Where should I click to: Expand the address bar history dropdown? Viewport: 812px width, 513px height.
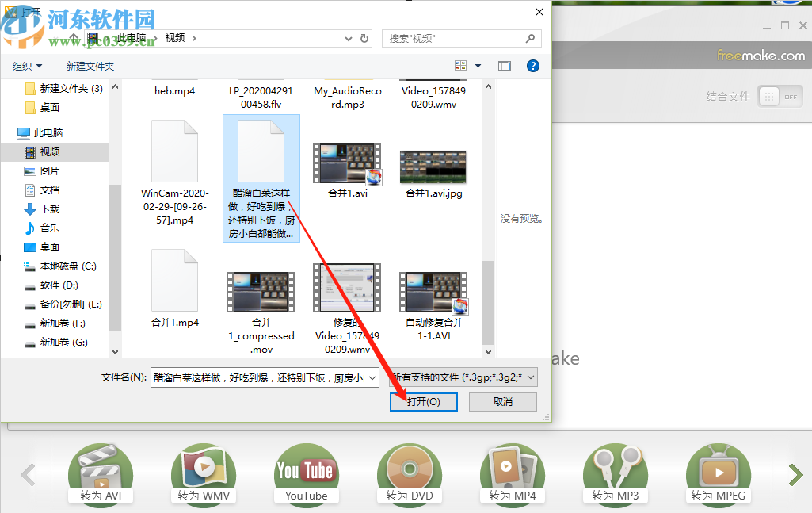349,38
